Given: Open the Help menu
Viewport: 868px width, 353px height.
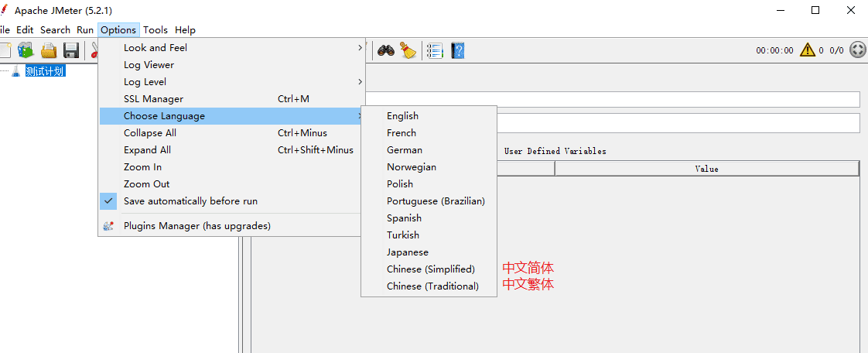Looking at the screenshot, I should (186, 30).
